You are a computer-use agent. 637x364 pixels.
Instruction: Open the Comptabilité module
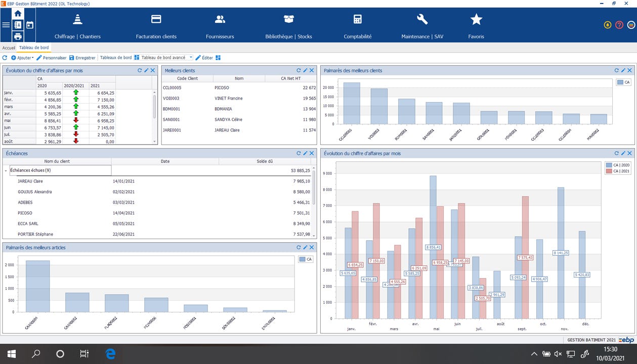point(357,25)
